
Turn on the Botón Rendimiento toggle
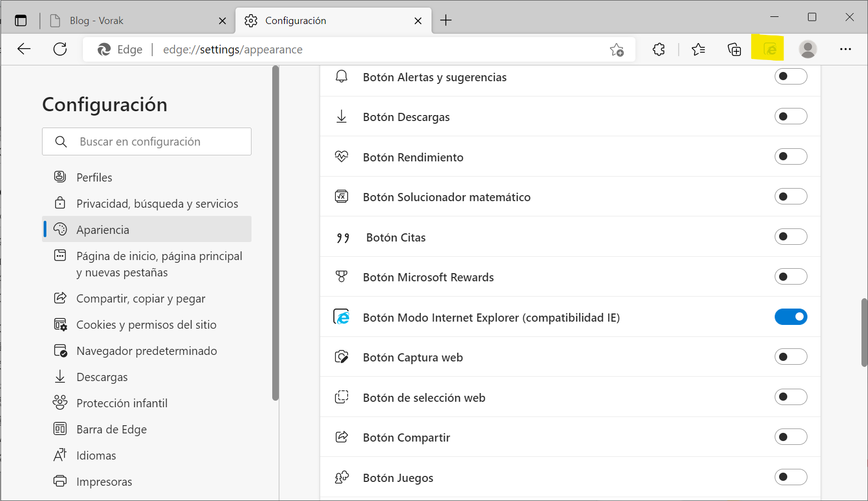coord(791,156)
